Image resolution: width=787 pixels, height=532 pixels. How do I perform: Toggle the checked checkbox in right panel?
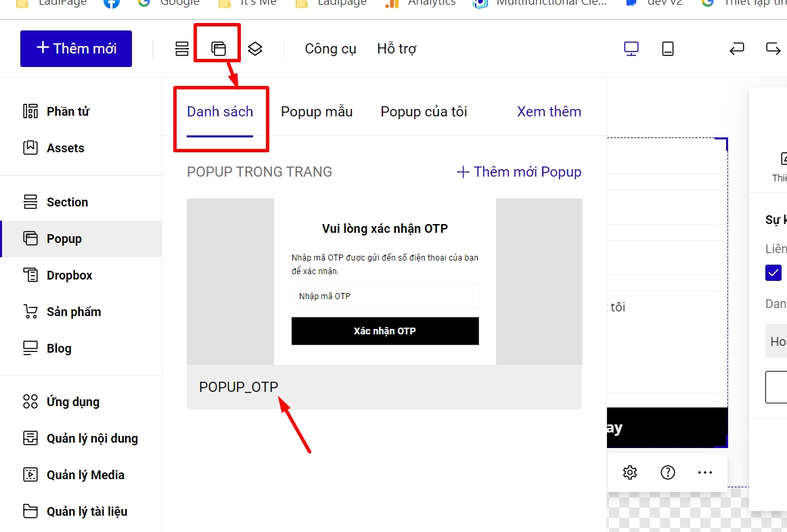pyautogui.click(x=773, y=273)
